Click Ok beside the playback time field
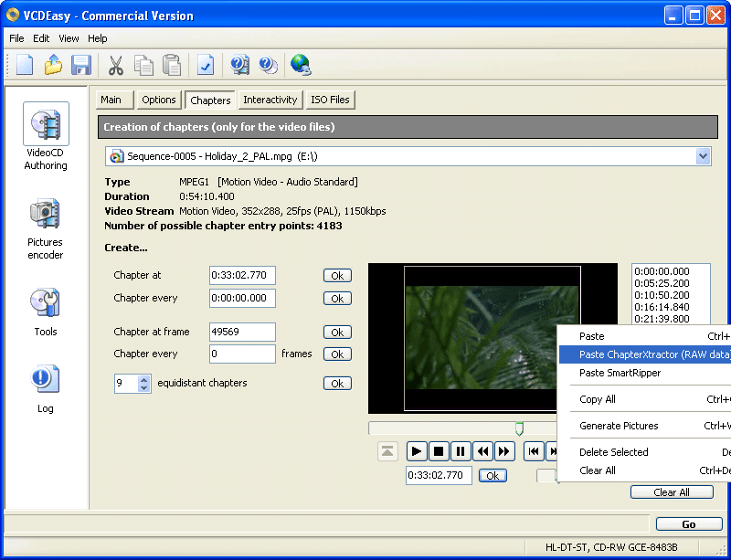Screen dimensions: 731x560 [493, 476]
